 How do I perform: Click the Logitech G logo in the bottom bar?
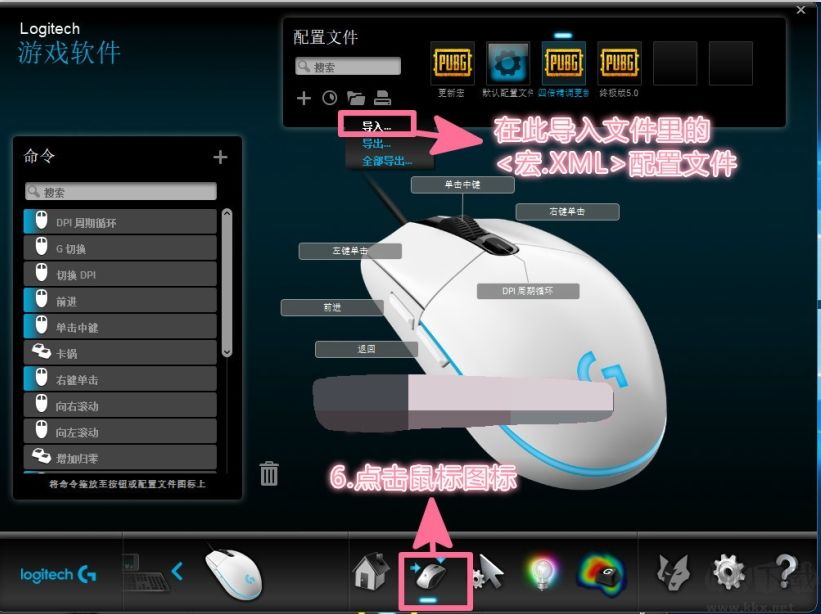pyautogui.click(x=58, y=574)
